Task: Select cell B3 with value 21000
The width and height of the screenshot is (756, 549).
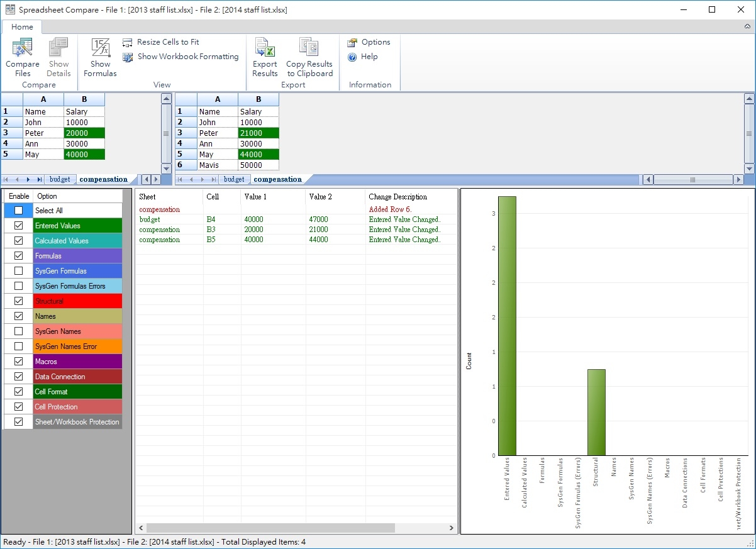Action: [x=258, y=133]
